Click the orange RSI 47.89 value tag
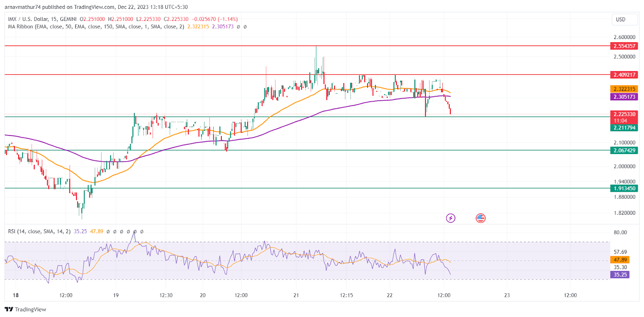This screenshot has width=644, height=317. click(620, 260)
